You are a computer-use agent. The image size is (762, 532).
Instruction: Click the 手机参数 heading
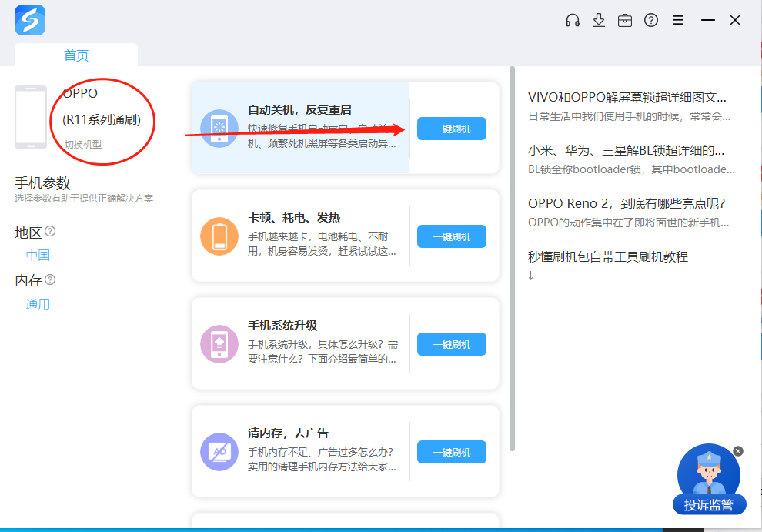click(43, 183)
